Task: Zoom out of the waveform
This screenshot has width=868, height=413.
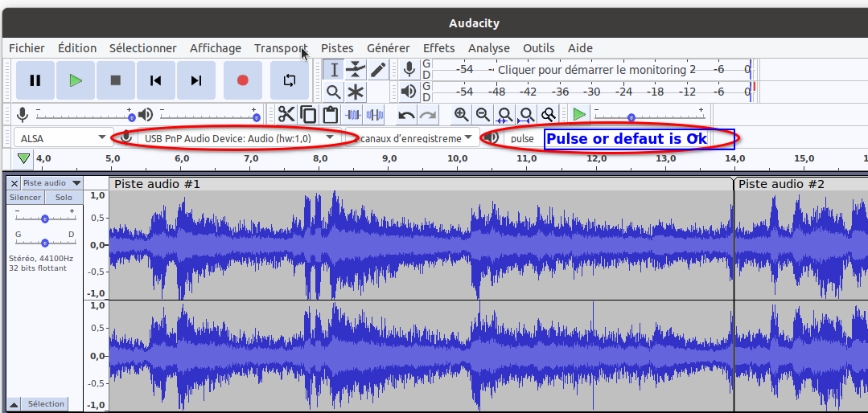Action: [483, 114]
